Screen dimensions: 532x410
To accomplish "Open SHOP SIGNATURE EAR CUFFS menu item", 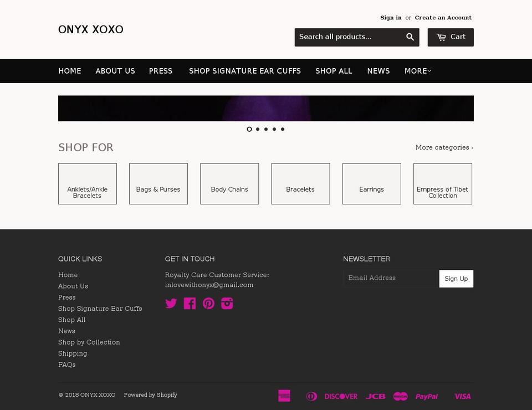I will point(244,71).
